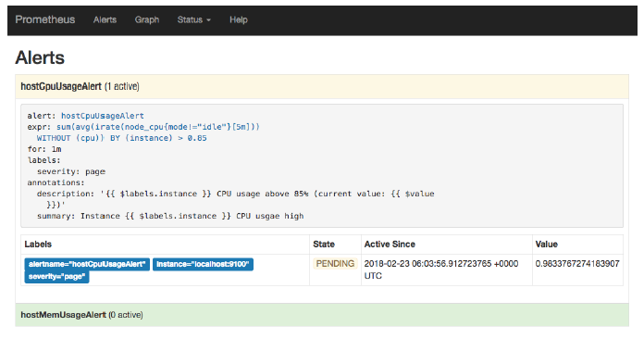Click the PENDING state badge
This screenshot has width=644, height=339.
click(x=335, y=264)
